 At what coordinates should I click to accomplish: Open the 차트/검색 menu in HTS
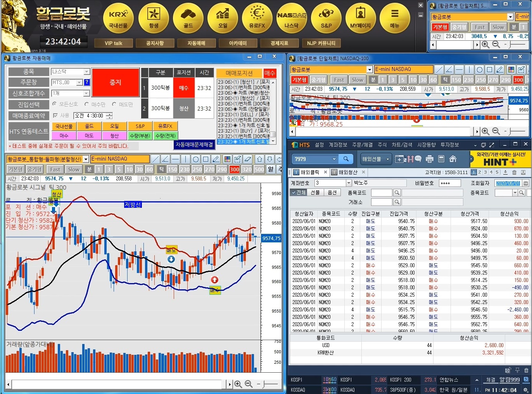coord(402,145)
